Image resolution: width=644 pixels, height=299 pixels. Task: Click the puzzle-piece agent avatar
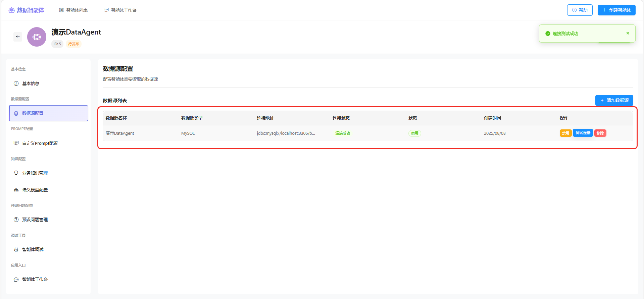[x=37, y=37]
